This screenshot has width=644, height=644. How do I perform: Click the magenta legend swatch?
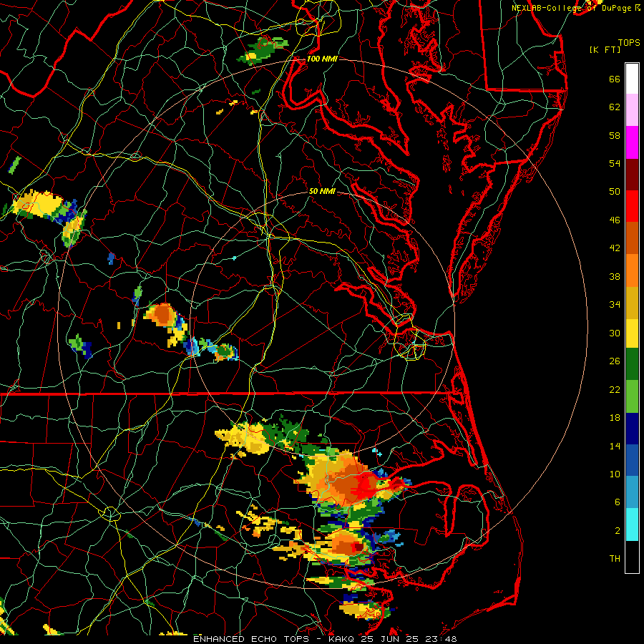(632, 142)
